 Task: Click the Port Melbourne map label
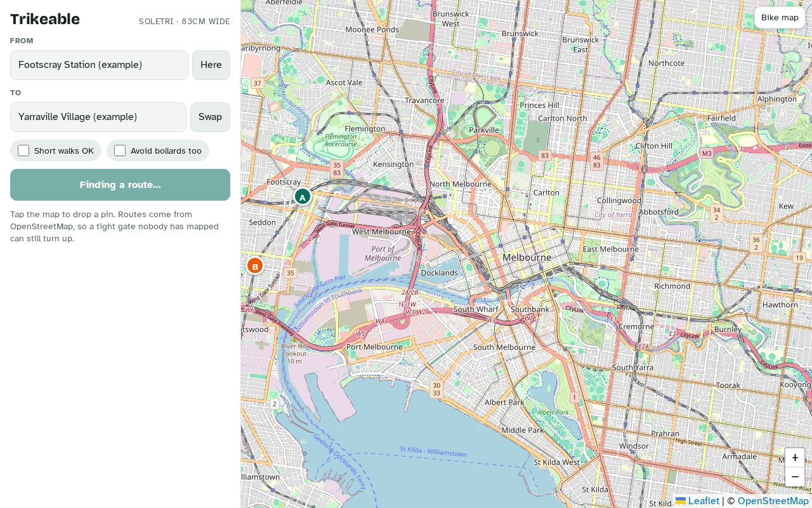[x=374, y=347]
